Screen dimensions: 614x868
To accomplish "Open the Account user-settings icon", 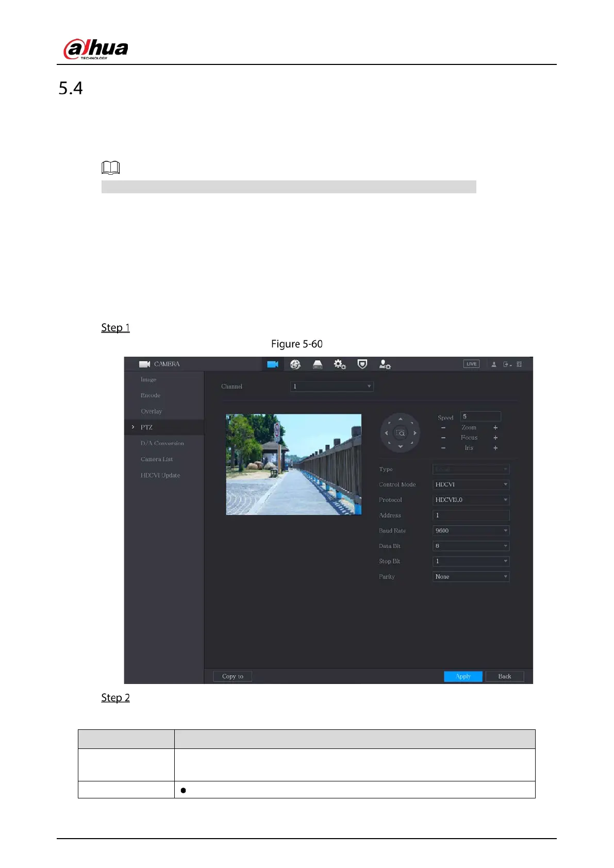I will click(x=385, y=364).
